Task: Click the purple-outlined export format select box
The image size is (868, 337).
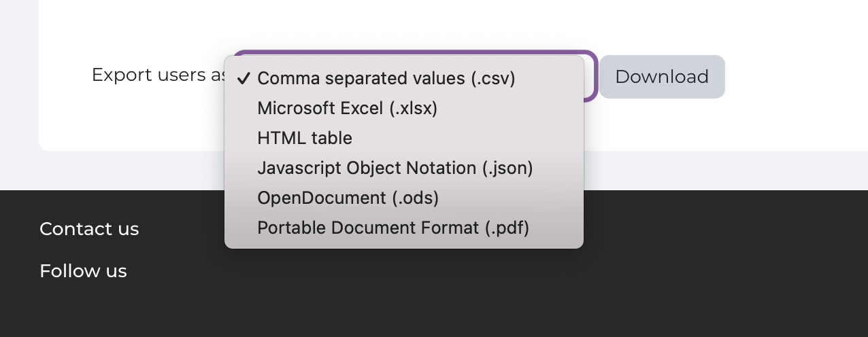Action: pyautogui.click(x=590, y=76)
